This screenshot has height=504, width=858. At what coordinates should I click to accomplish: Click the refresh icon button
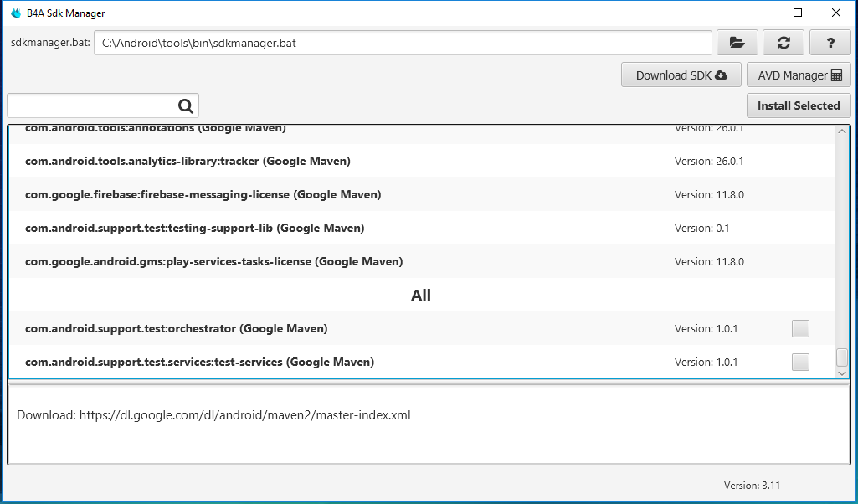point(784,43)
